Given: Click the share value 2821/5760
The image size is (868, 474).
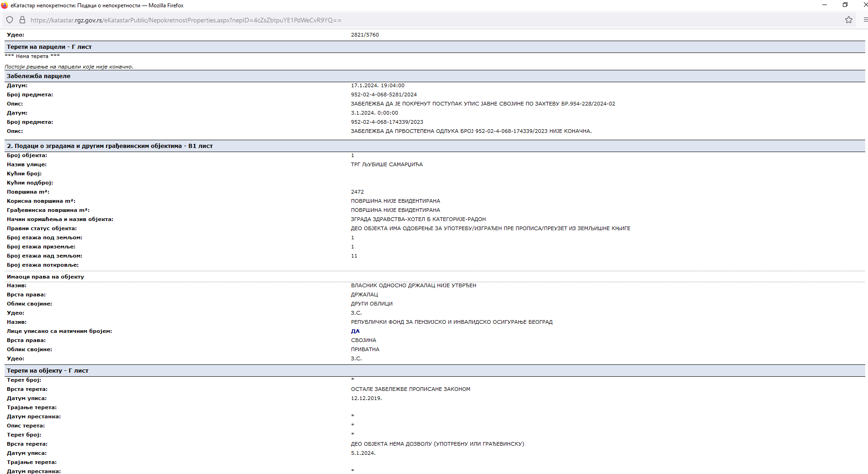Looking at the screenshot, I should pos(365,35).
